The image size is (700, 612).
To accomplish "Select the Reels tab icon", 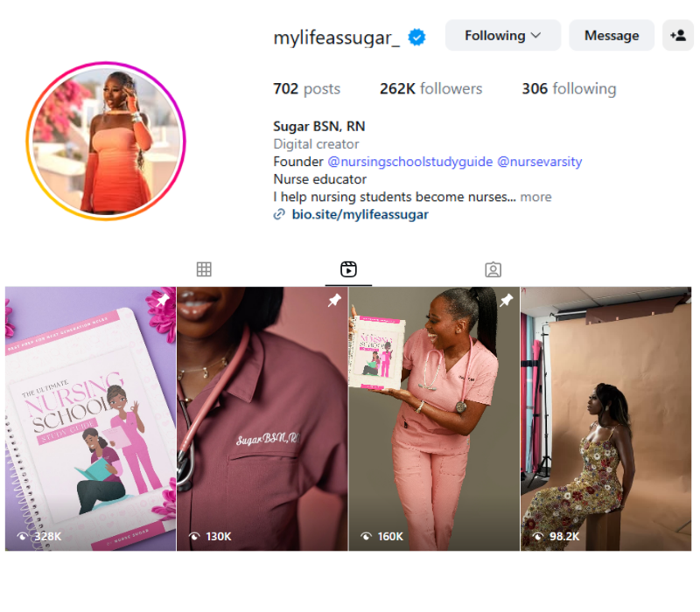I will click(x=348, y=269).
